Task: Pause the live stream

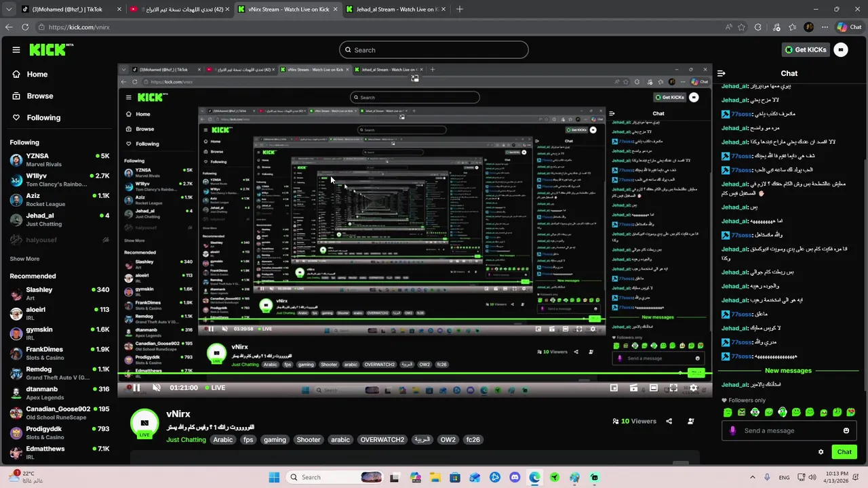Action: tap(136, 388)
